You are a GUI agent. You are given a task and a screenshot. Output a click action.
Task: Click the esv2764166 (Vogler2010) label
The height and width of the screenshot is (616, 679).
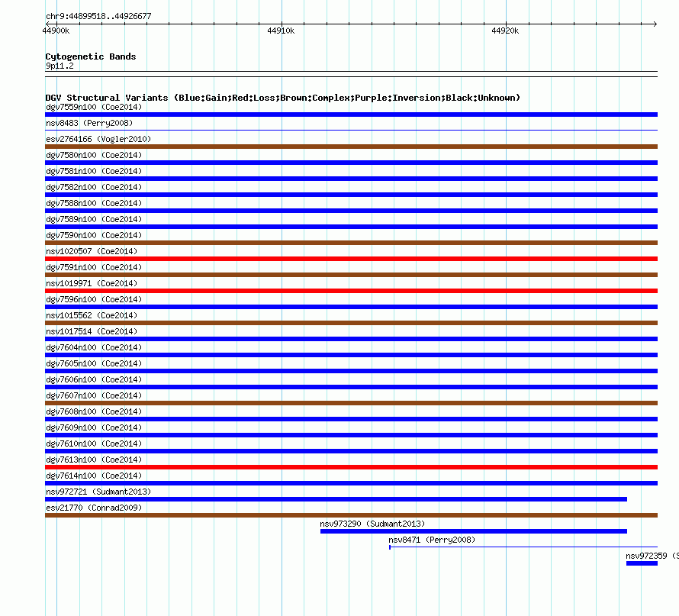pyautogui.click(x=98, y=139)
